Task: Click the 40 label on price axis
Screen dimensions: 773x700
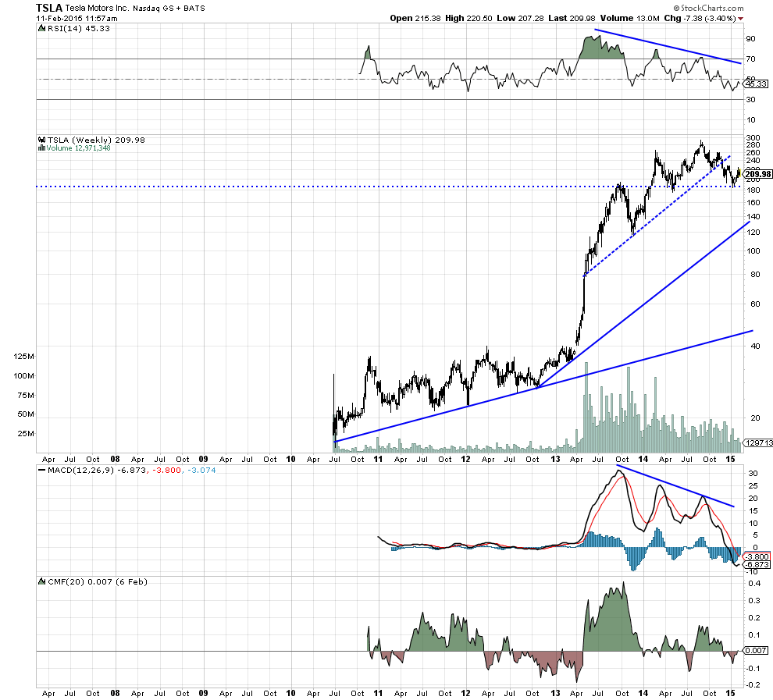Action: 755,346
